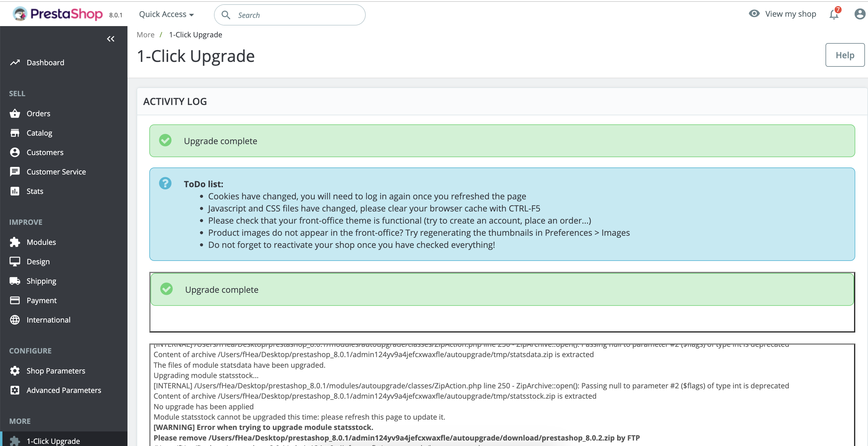Open Customer Service chat bubble icon
This screenshot has height=446, width=868.
tap(15, 171)
